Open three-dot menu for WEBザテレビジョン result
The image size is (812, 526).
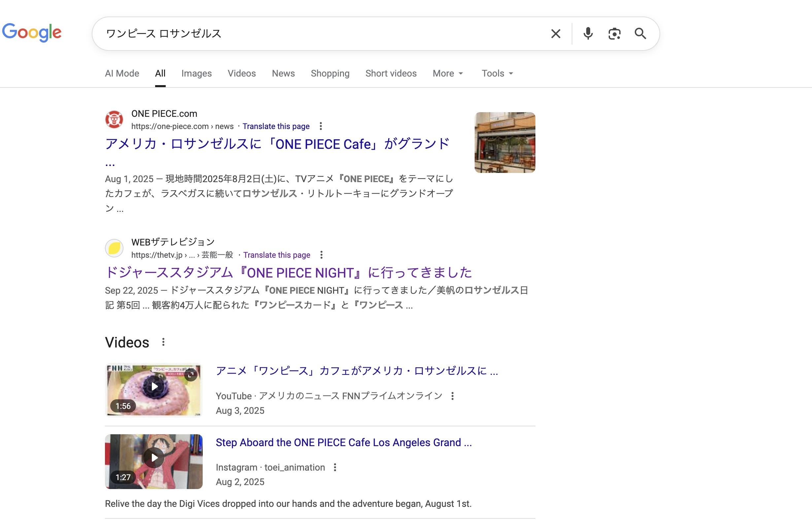(321, 255)
